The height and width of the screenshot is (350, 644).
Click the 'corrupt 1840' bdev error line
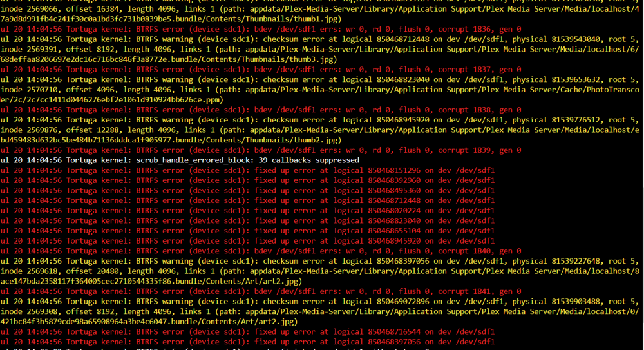261,251
